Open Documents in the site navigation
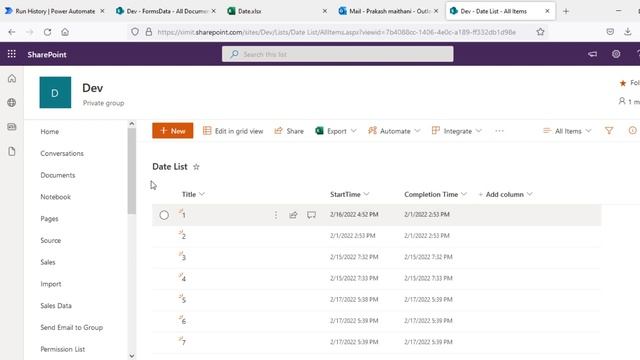640x360 pixels. pyautogui.click(x=58, y=175)
